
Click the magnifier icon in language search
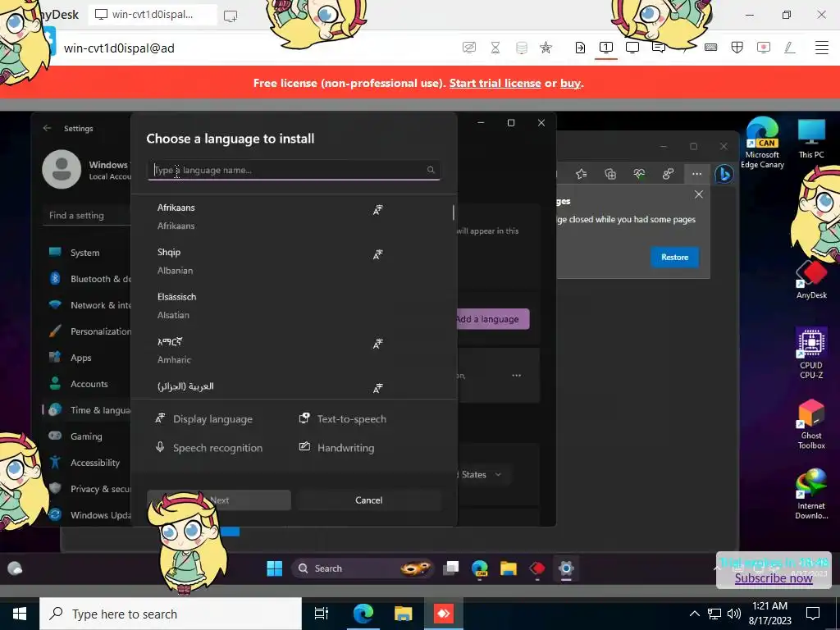pos(431,170)
